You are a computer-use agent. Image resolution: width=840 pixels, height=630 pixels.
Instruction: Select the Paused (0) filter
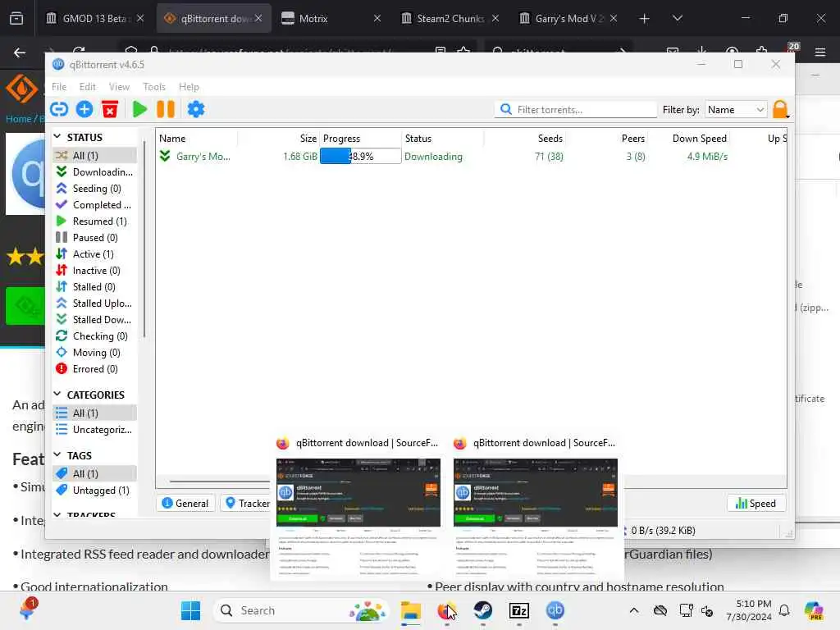click(95, 237)
